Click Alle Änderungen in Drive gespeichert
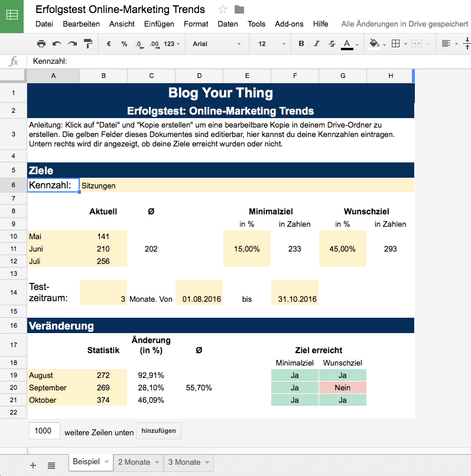Image resolution: width=471 pixels, height=476 pixels. 404,24
